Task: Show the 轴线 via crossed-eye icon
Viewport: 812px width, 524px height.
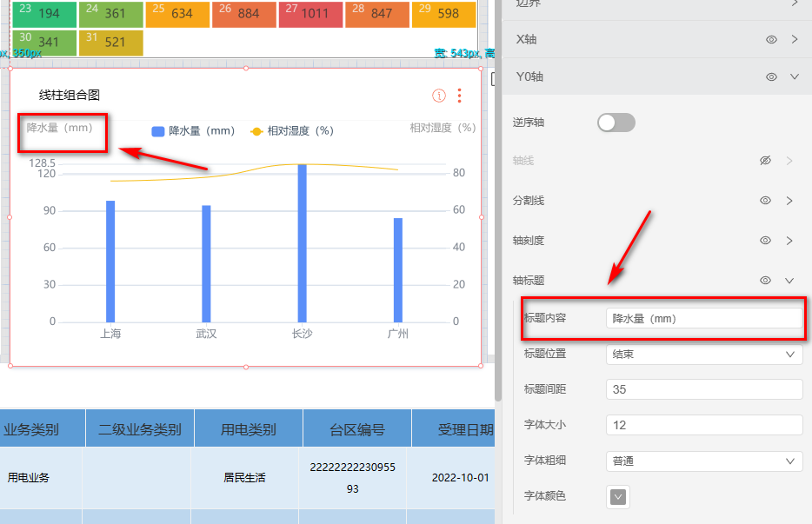Action: coord(765,161)
